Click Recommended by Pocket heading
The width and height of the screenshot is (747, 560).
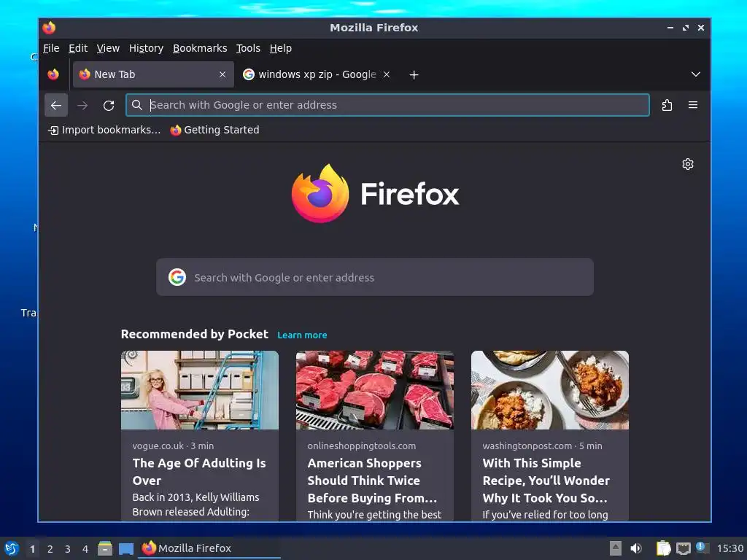194,334
